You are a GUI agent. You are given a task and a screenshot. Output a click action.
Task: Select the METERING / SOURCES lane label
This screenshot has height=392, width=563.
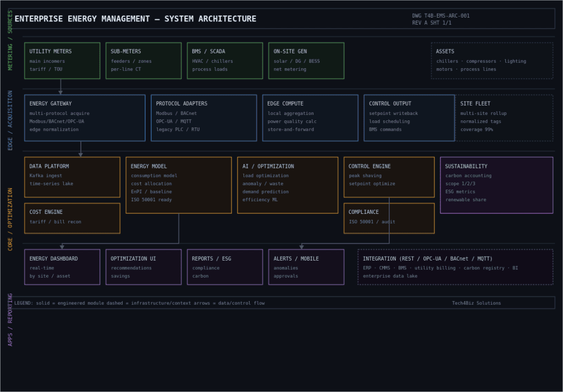coord(10,40)
